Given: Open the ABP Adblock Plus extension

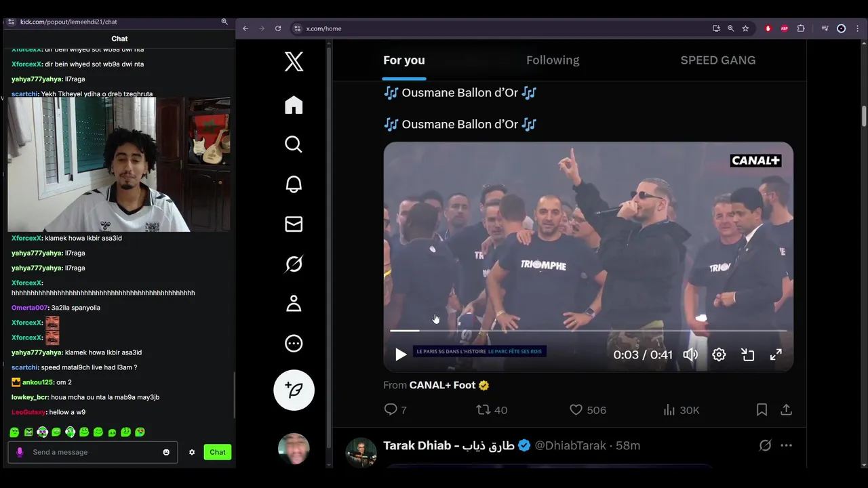Looking at the screenshot, I should click(x=785, y=28).
